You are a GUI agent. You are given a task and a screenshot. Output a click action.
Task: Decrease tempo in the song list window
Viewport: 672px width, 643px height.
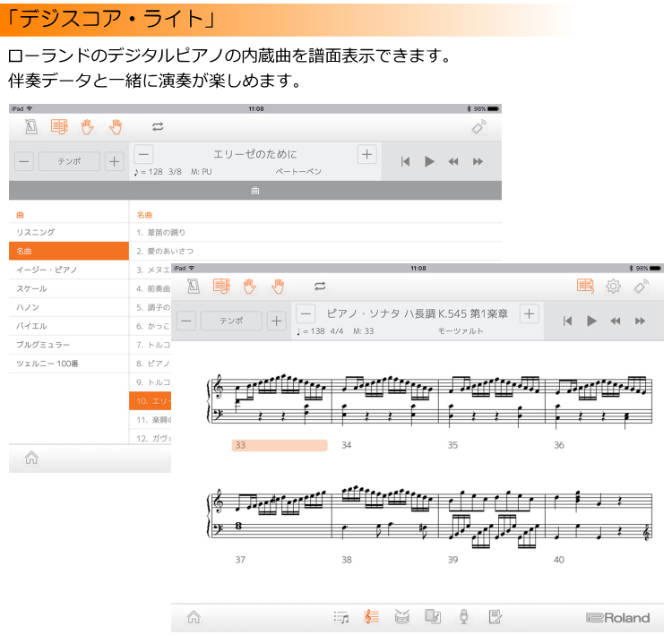click(24, 161)
